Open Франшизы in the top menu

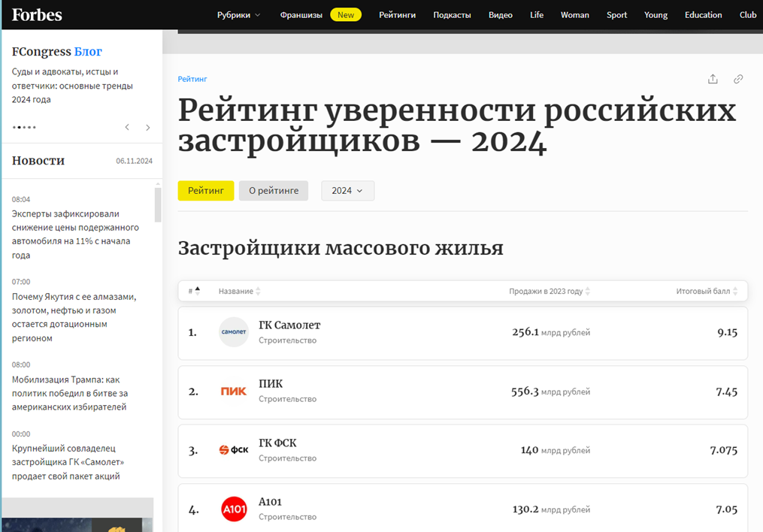(x=301, y=15)
